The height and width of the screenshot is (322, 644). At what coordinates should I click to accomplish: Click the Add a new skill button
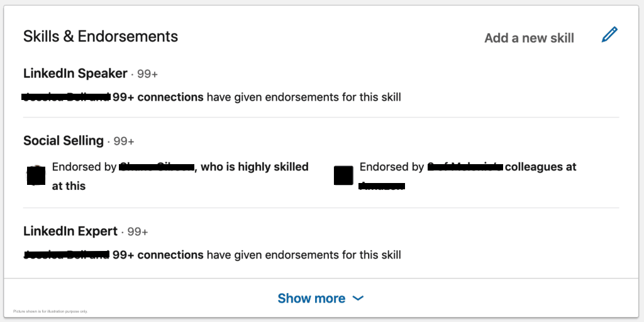tap(529, 38)
